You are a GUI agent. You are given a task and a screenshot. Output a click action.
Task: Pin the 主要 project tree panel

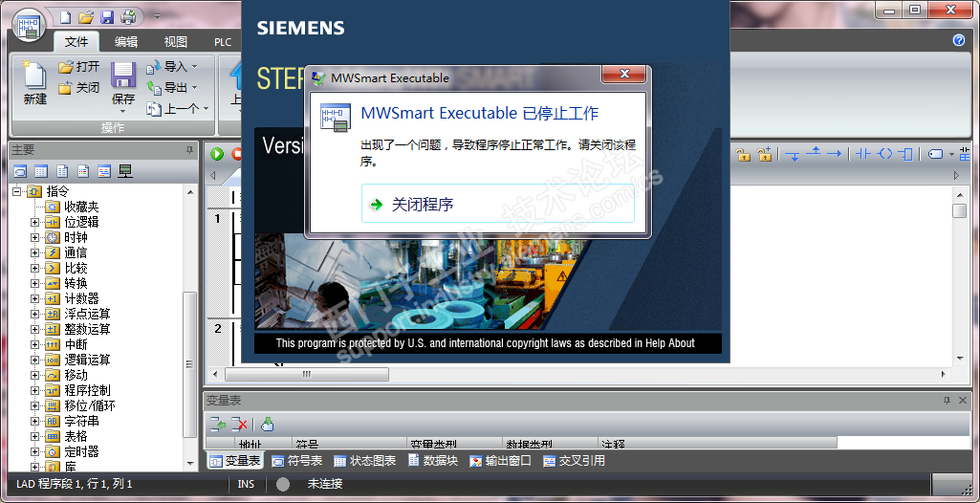189,150
